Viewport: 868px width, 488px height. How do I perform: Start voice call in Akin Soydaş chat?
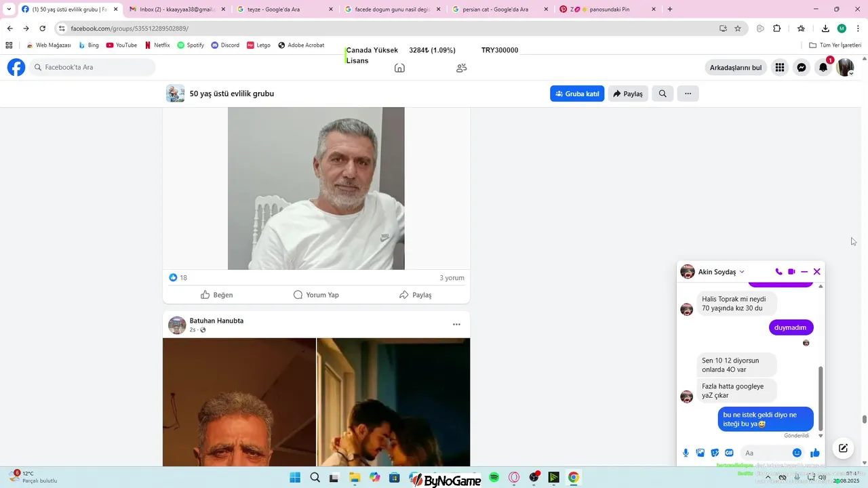(778, 272)
